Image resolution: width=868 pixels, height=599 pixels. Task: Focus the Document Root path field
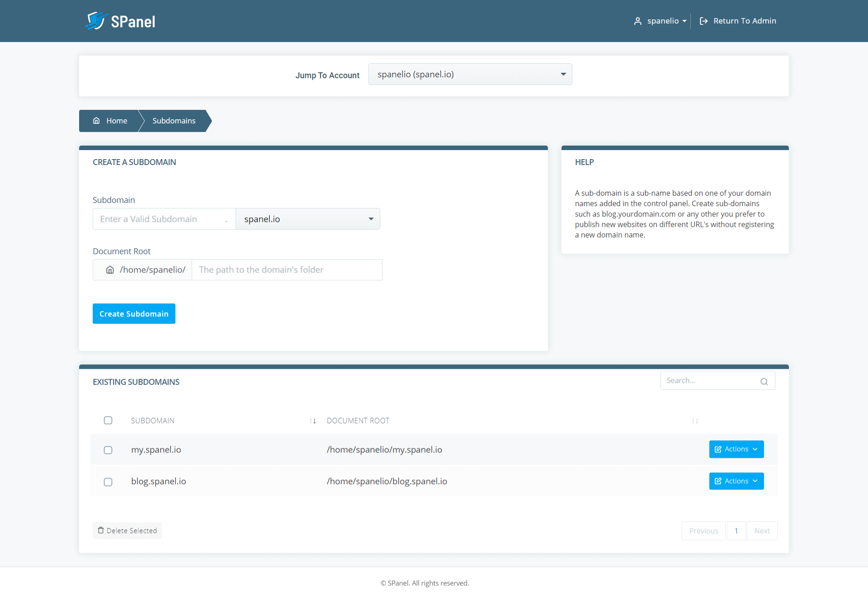point(287,270)
